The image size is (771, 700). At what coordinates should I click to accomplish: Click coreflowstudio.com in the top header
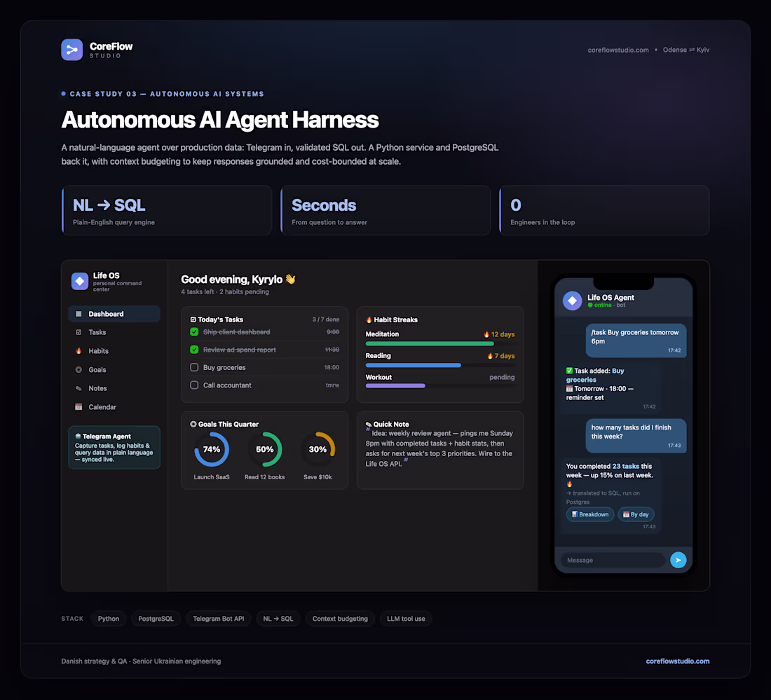click(x=618, y=50)
